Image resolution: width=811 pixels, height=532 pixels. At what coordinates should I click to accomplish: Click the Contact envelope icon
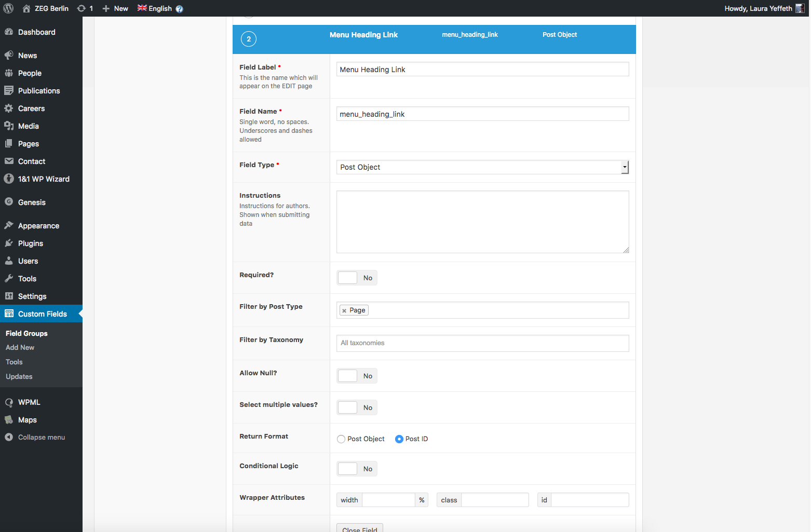pyautogui.click(x=9, y=161)
